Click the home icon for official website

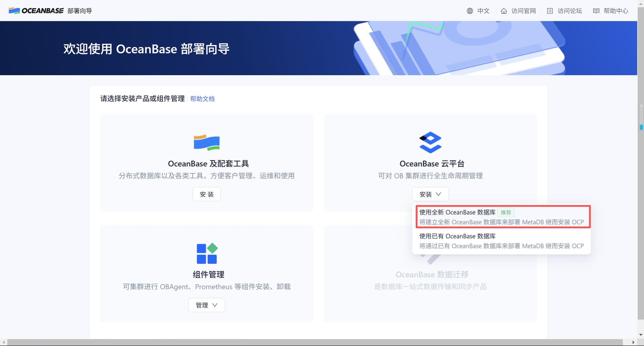point(503,11)
